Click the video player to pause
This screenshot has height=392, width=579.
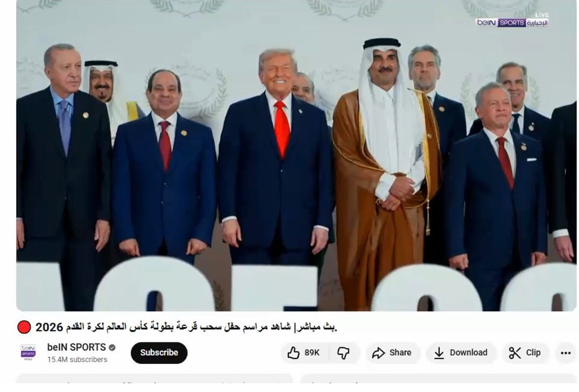pyautogui.click(x=296, y=155)
